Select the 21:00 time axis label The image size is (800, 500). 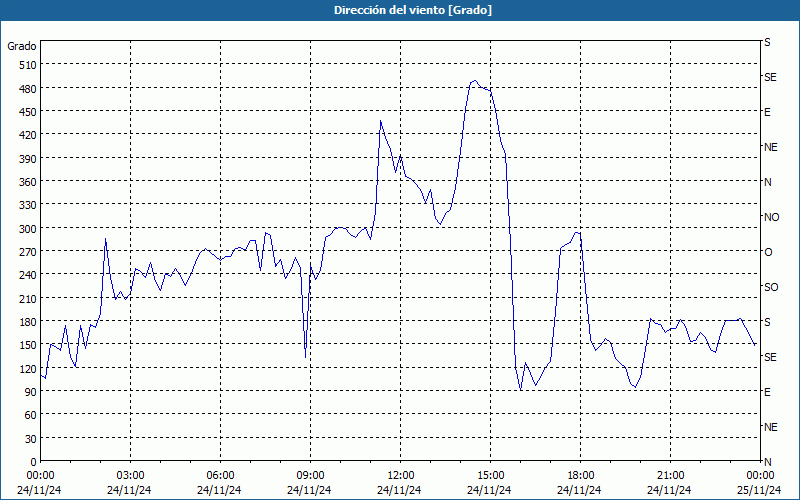coord(670,476)
